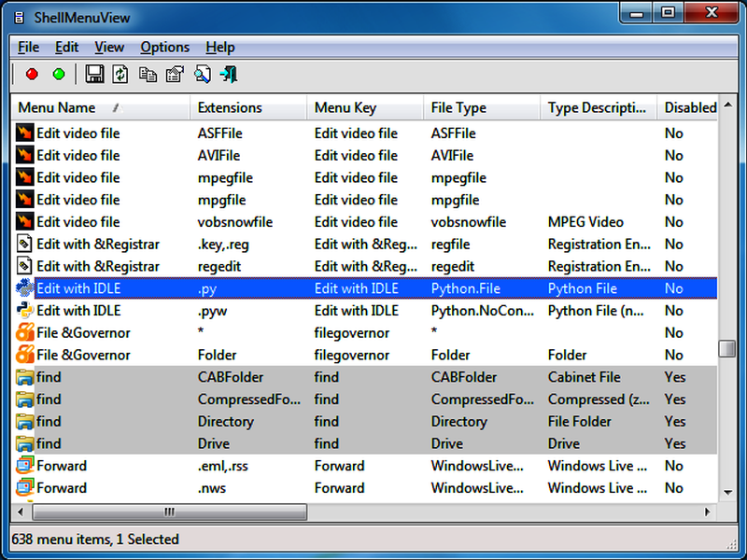Click the green Enable Selected Items icon
This screenshot has height=560, width=747.
(x=59, y=75)
